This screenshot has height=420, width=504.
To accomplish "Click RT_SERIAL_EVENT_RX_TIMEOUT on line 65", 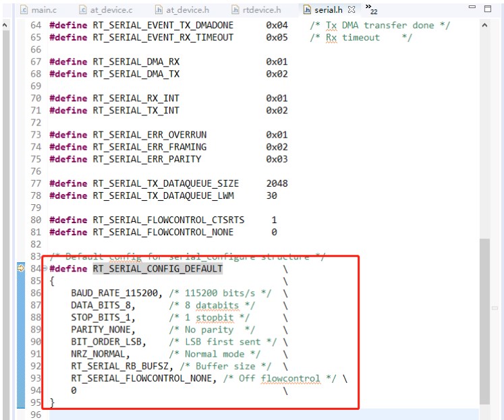I will coord(163,37).
